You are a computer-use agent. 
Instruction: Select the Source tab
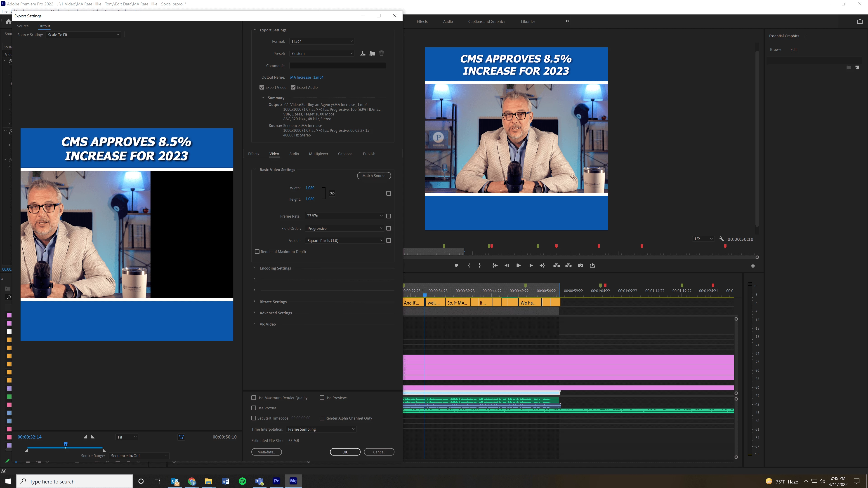(23, 26)
